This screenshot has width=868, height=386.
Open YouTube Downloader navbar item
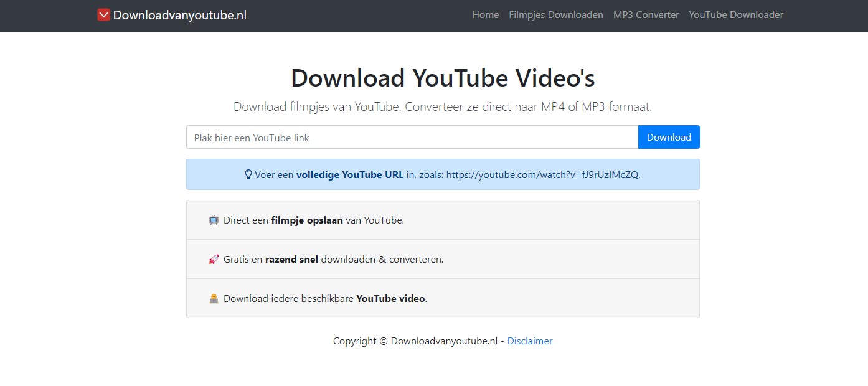[x=736, y=15]
